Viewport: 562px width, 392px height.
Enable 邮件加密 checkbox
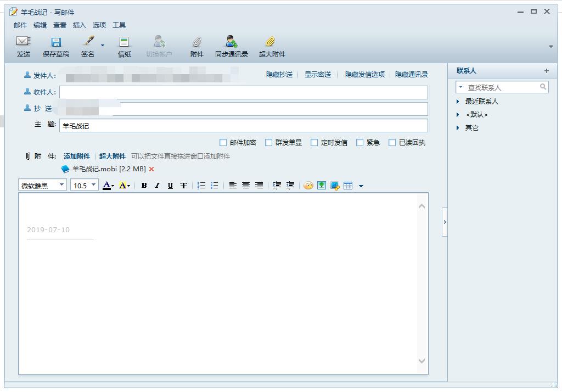[x=223, y=143]
